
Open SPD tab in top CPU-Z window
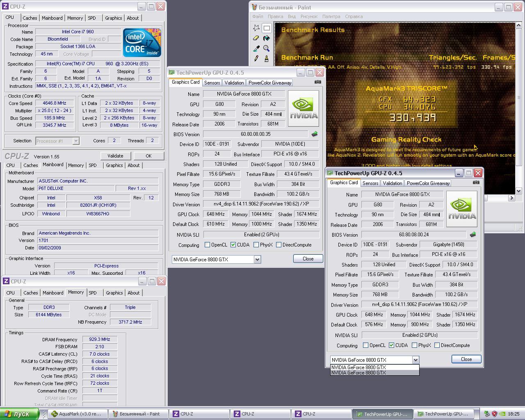click(x=92, y=18)
